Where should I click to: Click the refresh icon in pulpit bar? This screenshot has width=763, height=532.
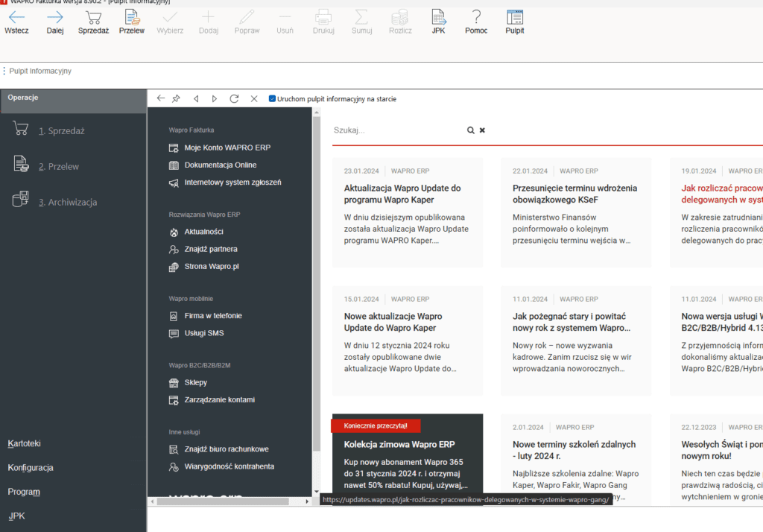pyautogui.click(x=234, y=98)
